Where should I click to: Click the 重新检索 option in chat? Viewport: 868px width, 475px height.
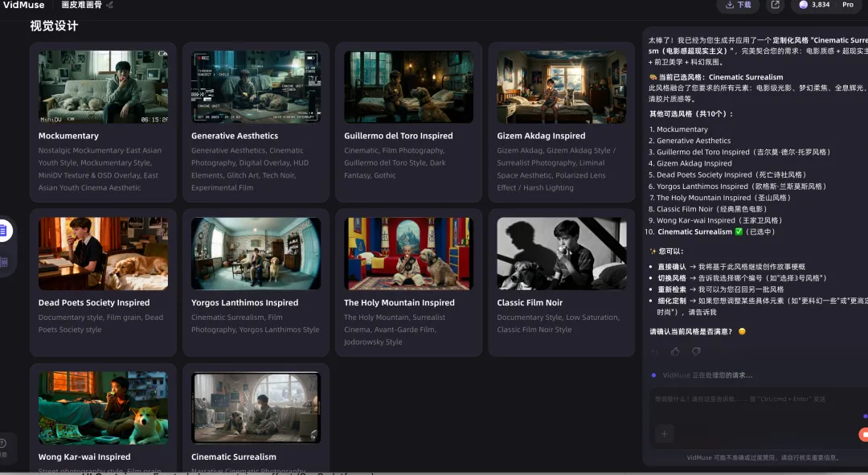tap(671, 289)
